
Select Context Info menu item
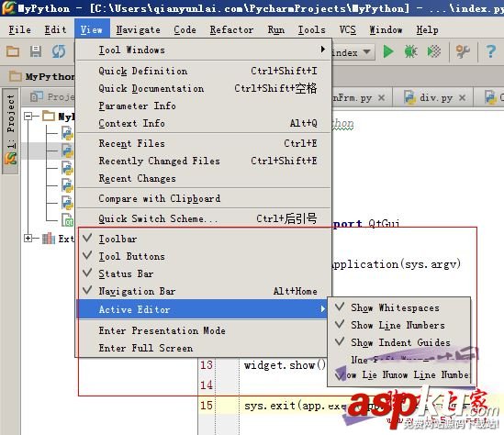coord(205,123)
